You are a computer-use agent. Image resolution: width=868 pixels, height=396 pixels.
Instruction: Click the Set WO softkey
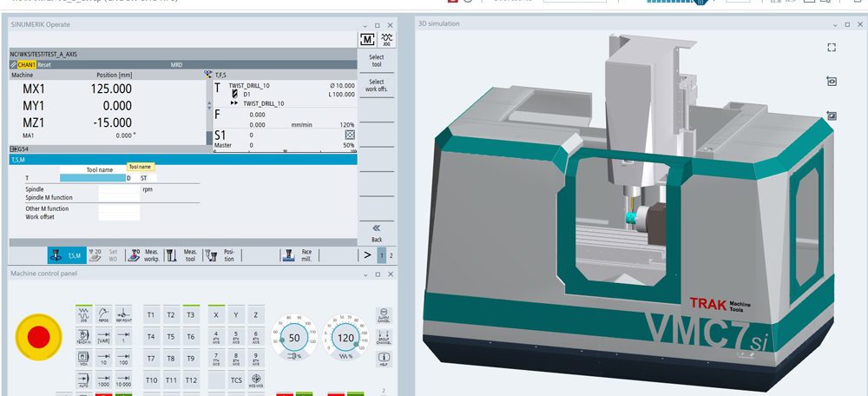105,255
